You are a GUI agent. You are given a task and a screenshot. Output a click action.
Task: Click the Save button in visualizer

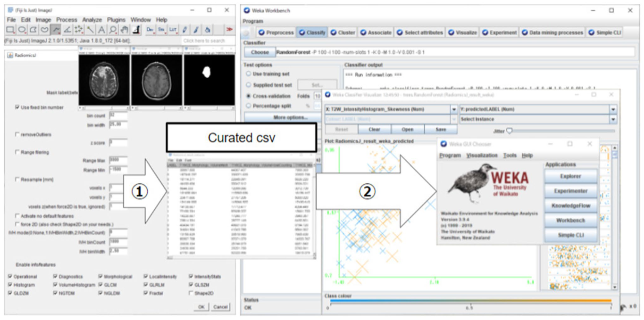(x=441, y=130)
